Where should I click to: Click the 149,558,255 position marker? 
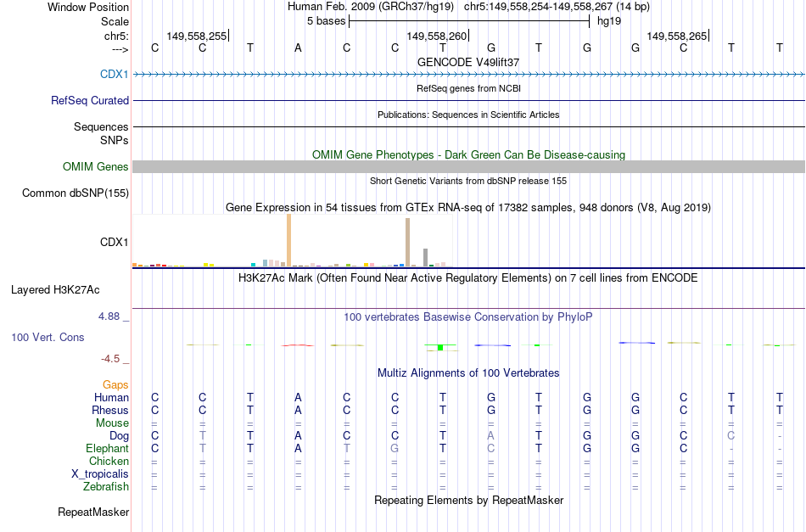pos(198,36)
